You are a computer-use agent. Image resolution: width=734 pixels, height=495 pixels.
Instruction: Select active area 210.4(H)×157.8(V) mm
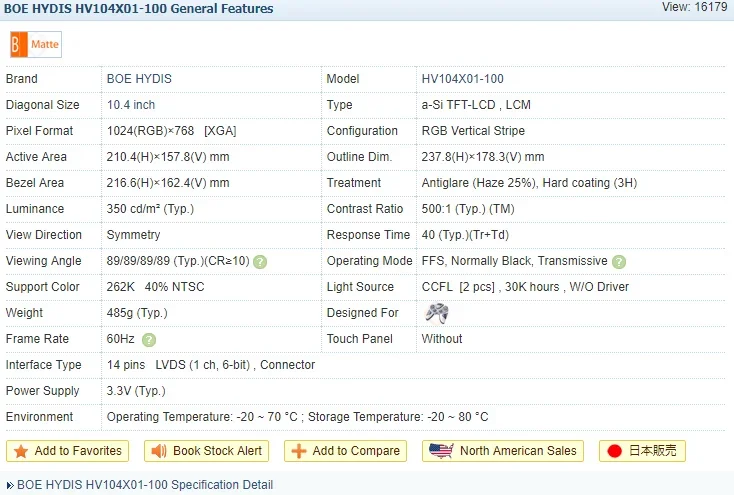[168, 157]
